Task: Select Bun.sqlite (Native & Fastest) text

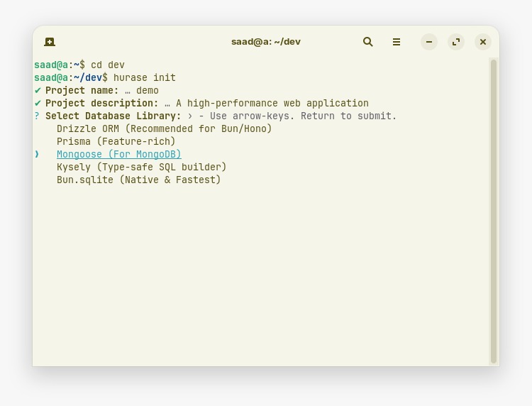Action: pyautogui.click(x=139, y=180)
